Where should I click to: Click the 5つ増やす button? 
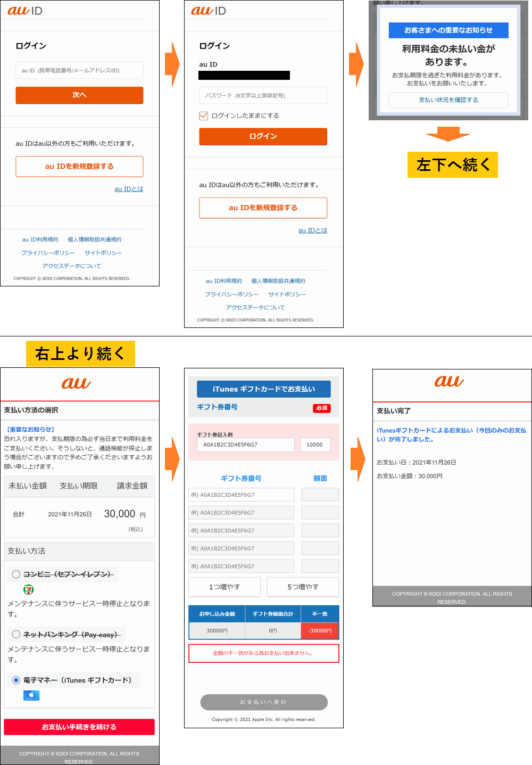(303, 587)
